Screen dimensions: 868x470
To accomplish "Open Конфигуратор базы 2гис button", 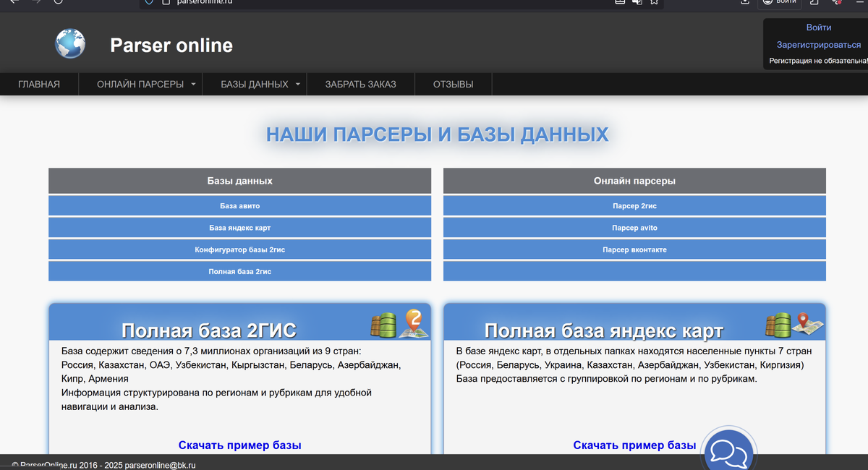I will [x=239, y=249].
